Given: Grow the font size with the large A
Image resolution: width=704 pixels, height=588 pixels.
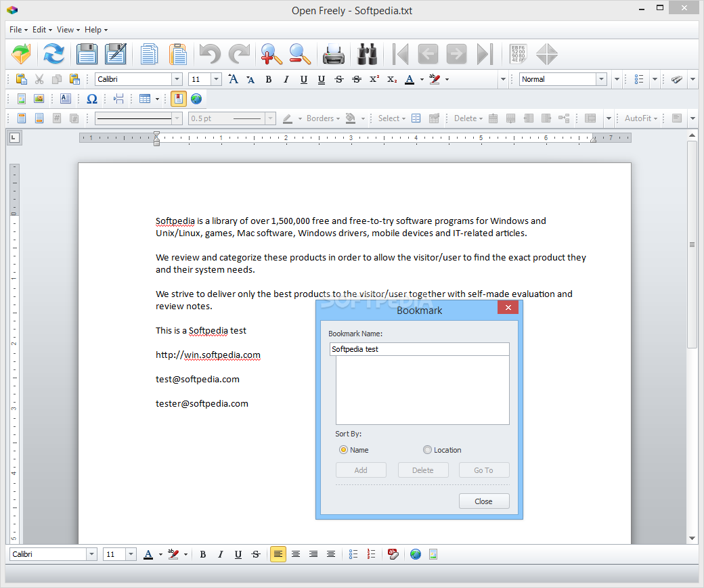Looking at the screenshot, I should tap(233, 79).
